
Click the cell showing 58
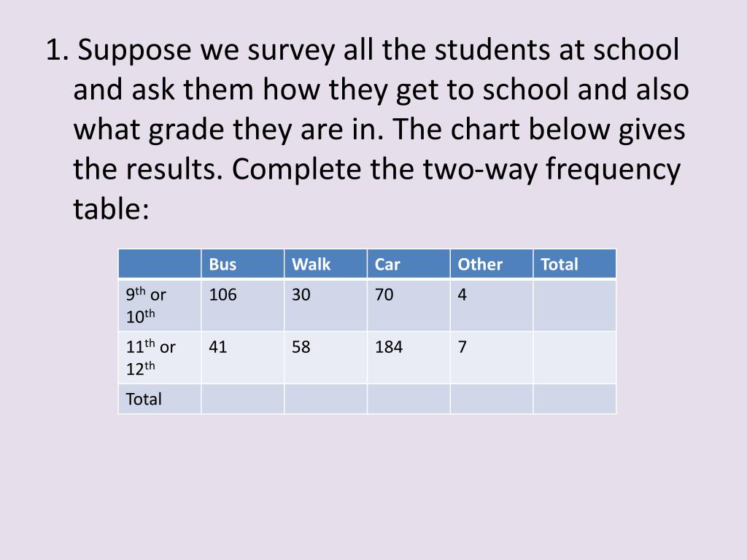coord(325,357)
